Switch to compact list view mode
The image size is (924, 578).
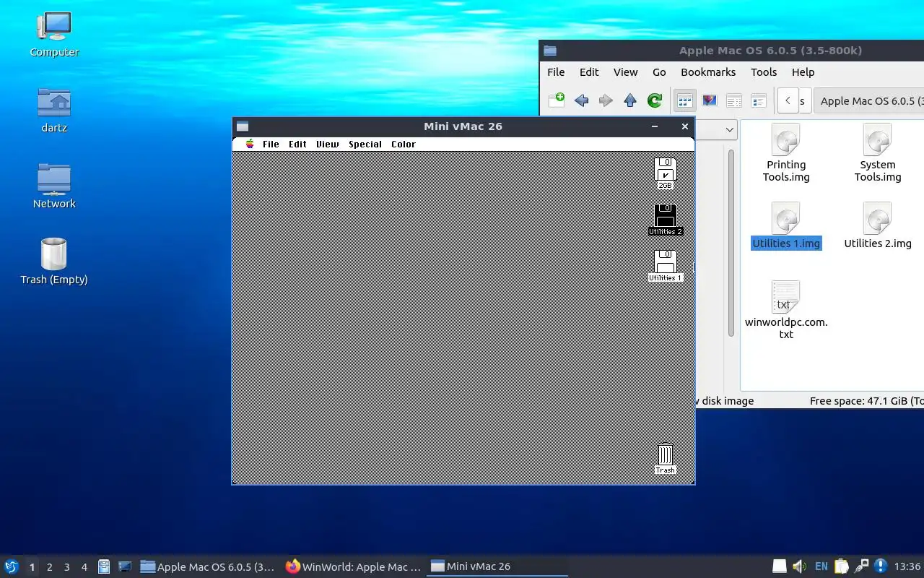(x=734, y=100)
